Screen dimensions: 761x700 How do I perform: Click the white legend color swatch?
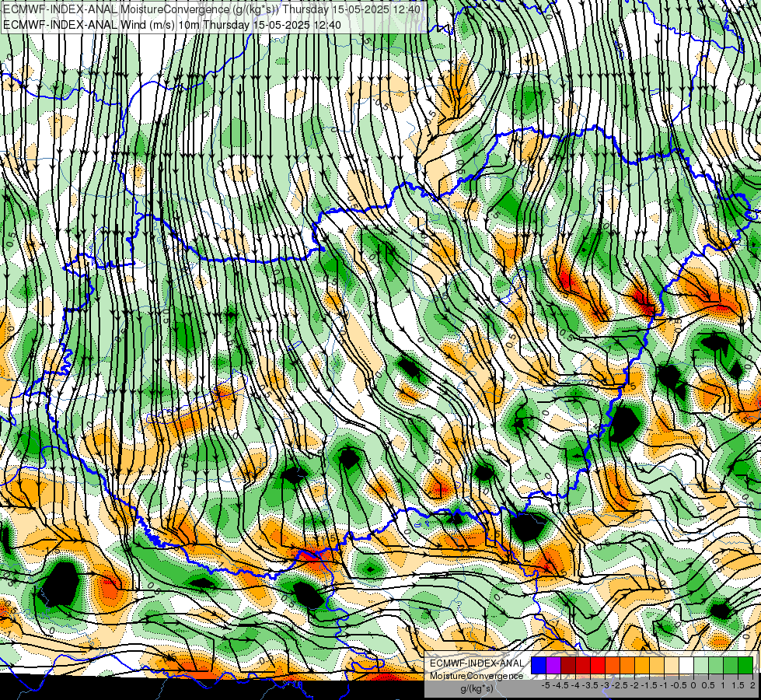[x=686, y=666]
